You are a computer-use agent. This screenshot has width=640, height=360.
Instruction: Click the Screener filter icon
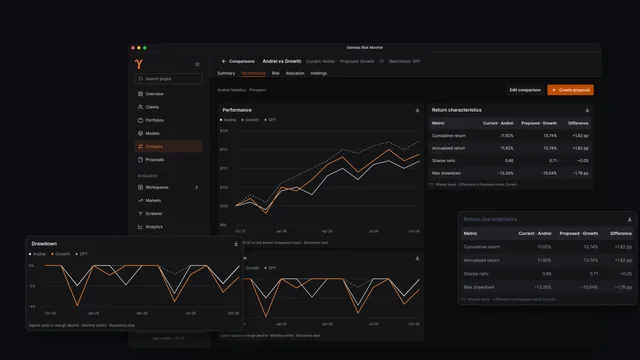pyautogui.click(x=140, y=213)
